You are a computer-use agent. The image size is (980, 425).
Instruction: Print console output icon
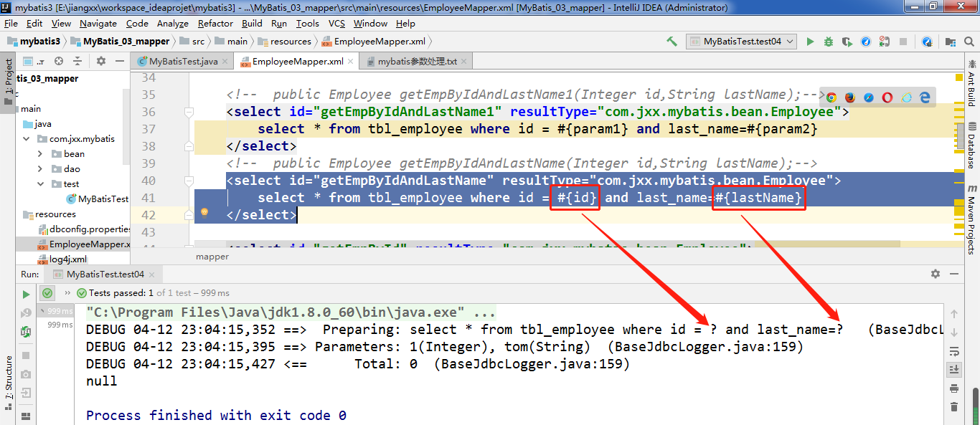coord(954,388)
